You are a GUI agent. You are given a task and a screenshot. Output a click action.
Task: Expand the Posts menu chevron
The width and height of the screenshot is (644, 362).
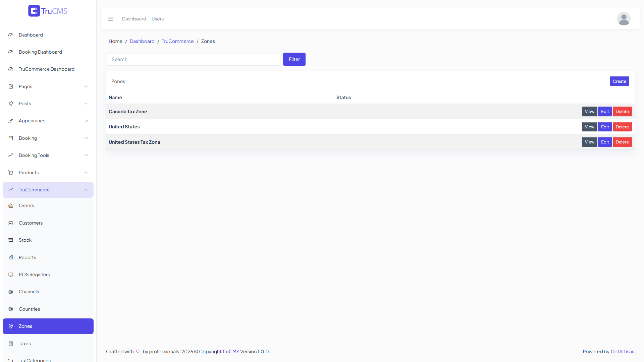point(86,104)
